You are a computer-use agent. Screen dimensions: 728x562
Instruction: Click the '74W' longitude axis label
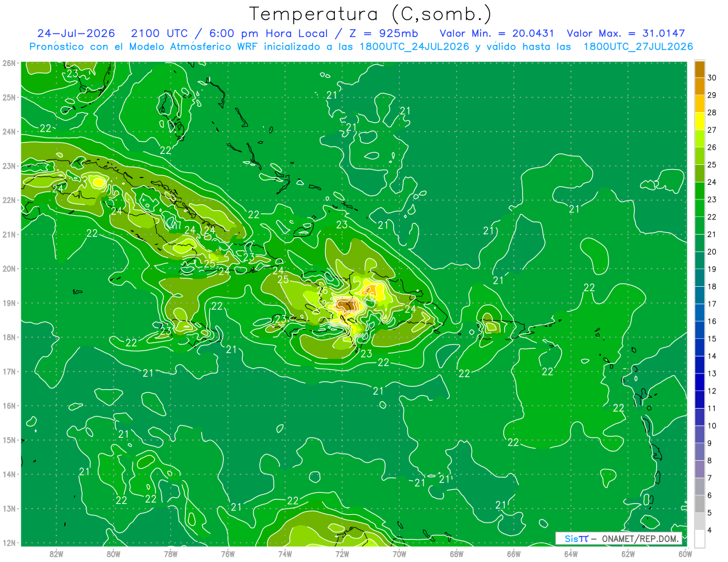(285, 554)
